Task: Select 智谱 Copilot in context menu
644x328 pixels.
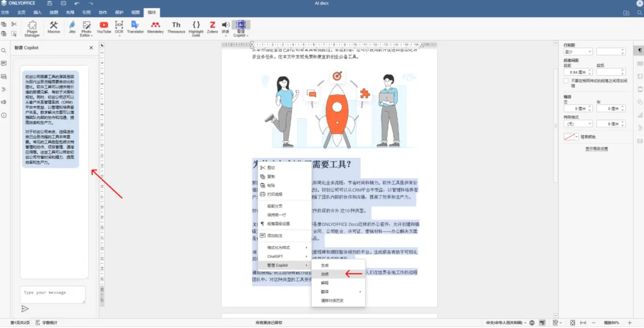Action: coord(284,265)
